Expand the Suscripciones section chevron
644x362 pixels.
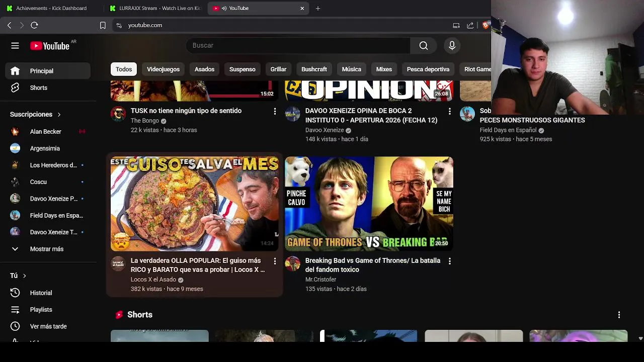click(x=59, y=115)
